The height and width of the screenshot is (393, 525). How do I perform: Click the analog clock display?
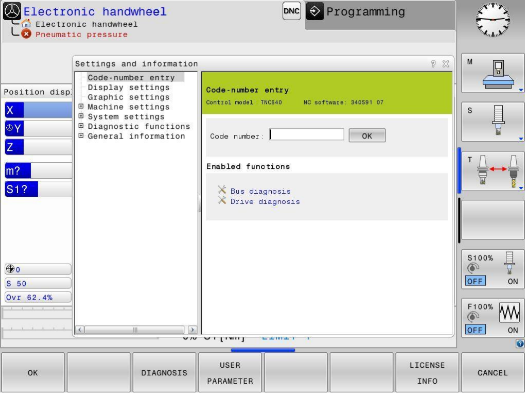pyautogui.click(x=493, y=20)
